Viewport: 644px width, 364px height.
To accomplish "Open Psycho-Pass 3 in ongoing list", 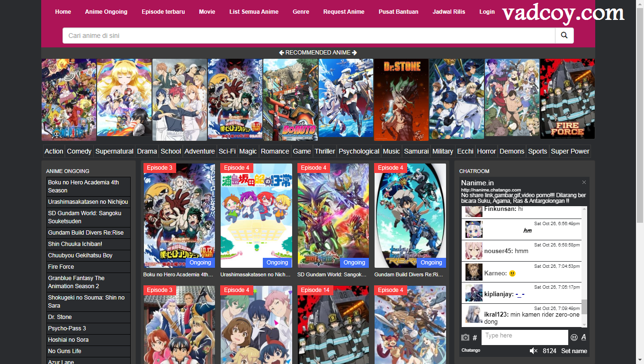I will 89,328.
